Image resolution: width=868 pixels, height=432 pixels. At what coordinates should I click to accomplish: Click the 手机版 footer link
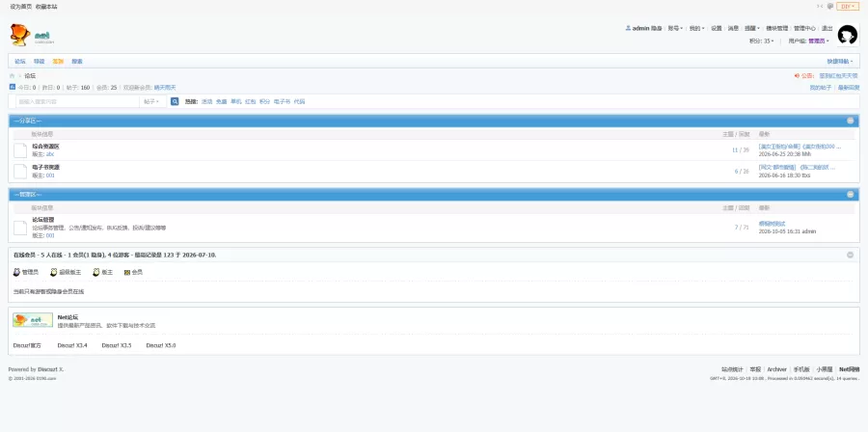[x=801, y=369]
